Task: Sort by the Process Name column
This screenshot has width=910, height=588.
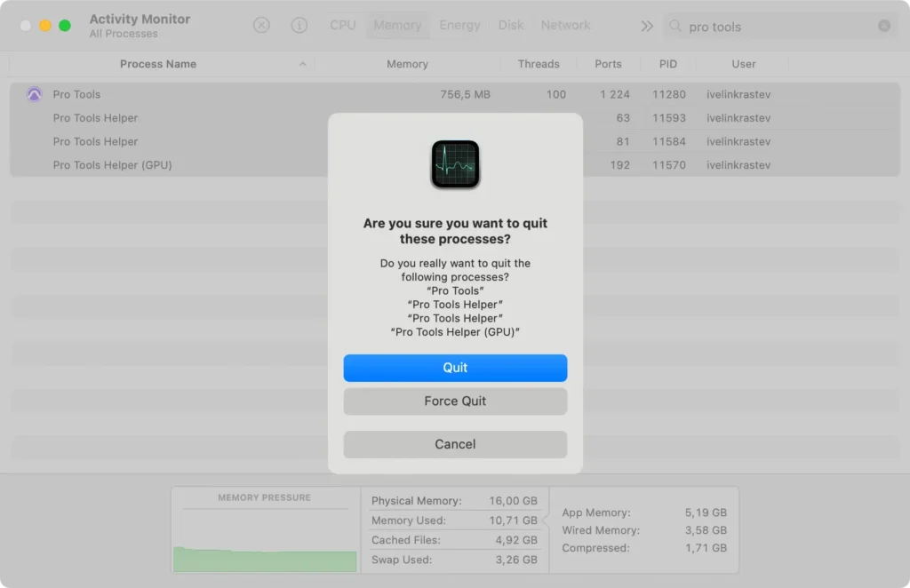Action: (x=158, y=64)
